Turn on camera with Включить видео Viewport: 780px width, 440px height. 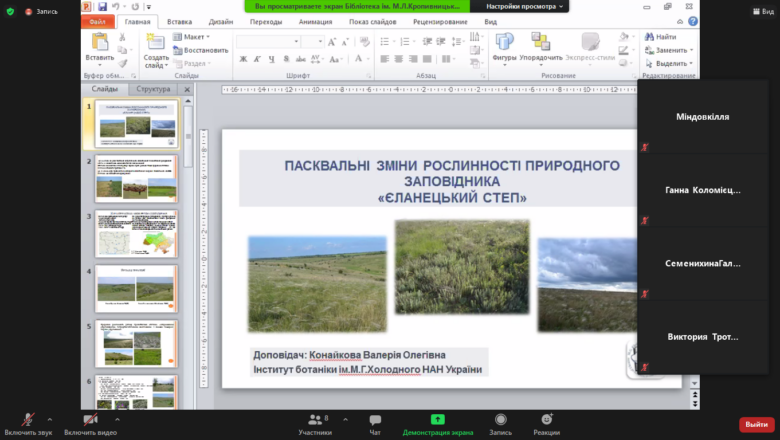tap(90, 420)
